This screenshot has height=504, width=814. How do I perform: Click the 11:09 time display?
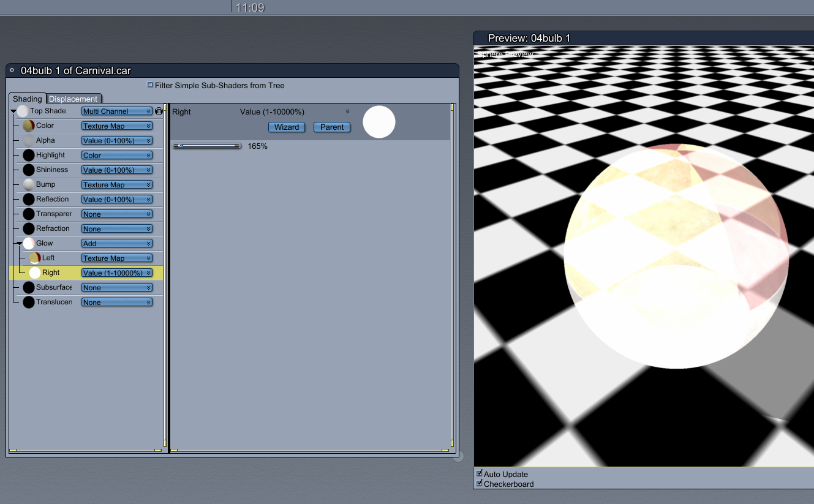[x=250, y=8]
